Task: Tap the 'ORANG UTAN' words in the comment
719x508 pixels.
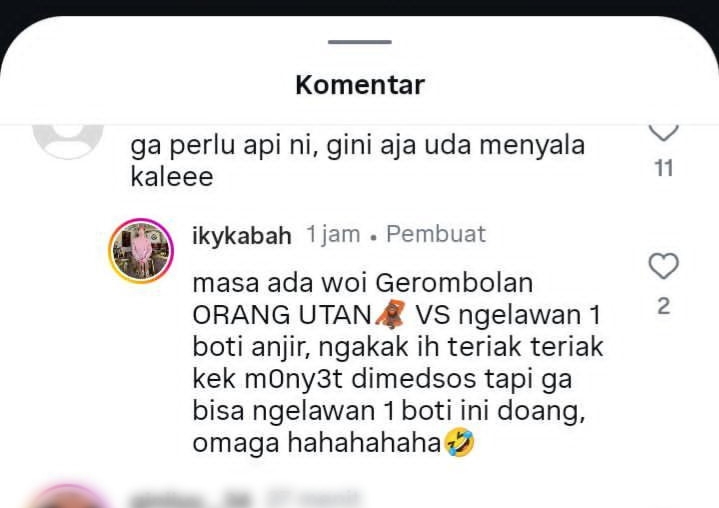Action: point(282,315)
